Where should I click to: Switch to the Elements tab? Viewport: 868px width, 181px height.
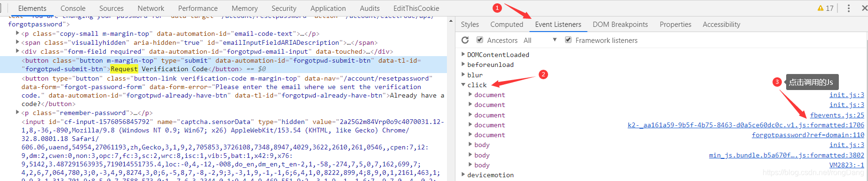point(32,8)
